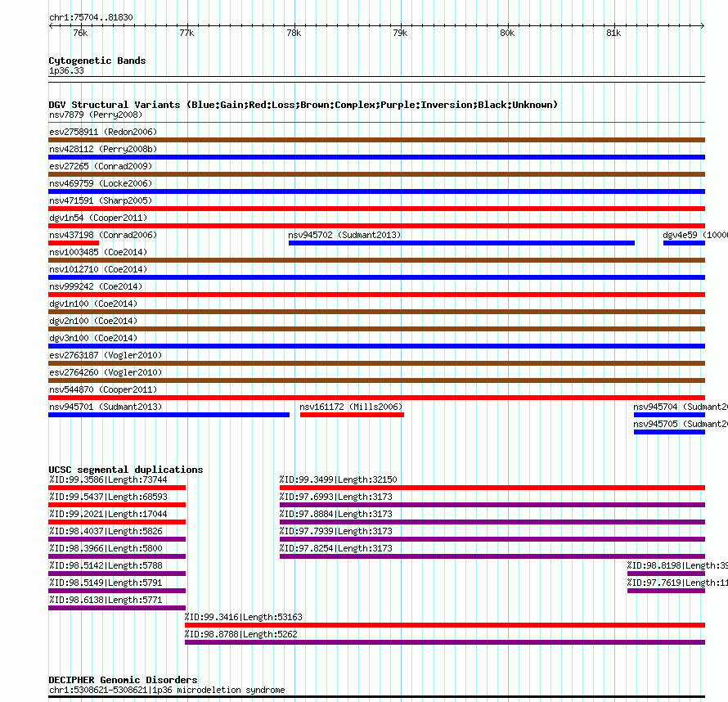
Task: Click the 76k ruler position label
Action: (80, 33)
